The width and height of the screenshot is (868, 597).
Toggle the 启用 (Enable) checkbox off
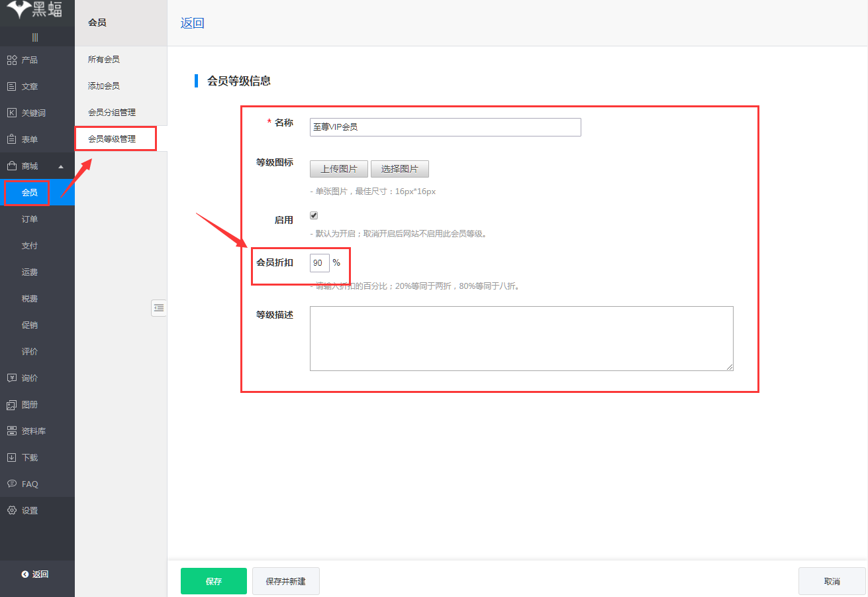313,215
